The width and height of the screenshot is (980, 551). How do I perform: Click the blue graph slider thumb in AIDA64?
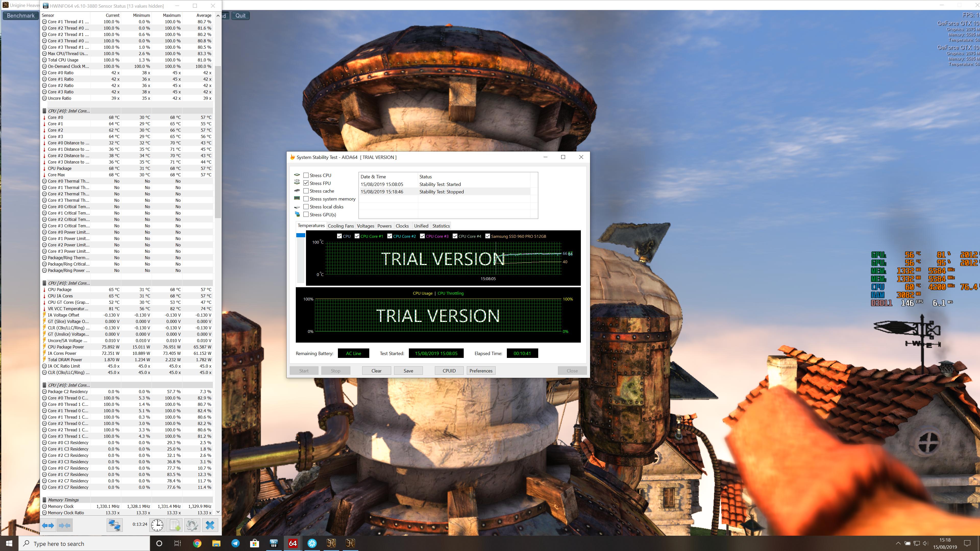(x=301, y=235)
